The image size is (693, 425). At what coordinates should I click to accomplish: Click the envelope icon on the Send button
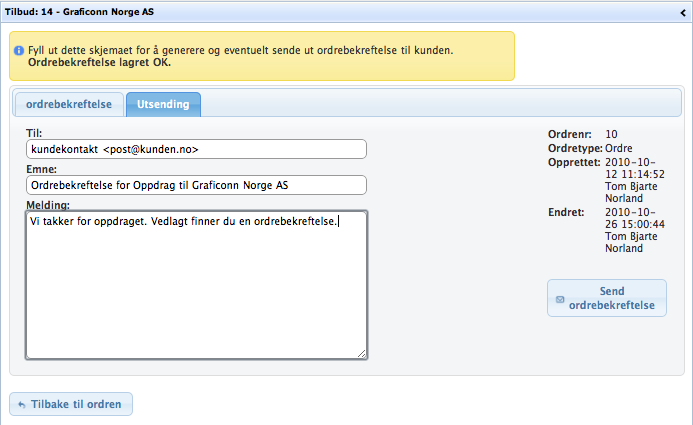[560, 299]
